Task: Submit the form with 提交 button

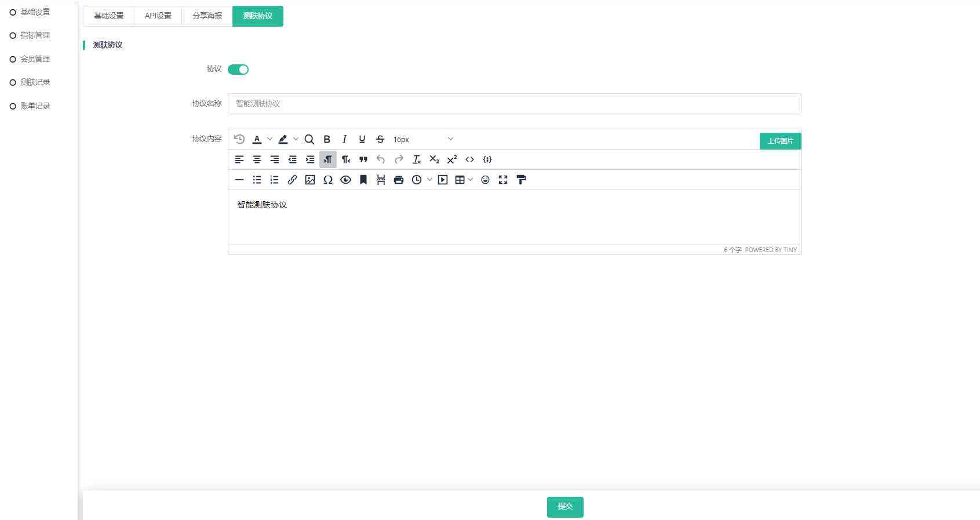Action: tap(565, 507)
